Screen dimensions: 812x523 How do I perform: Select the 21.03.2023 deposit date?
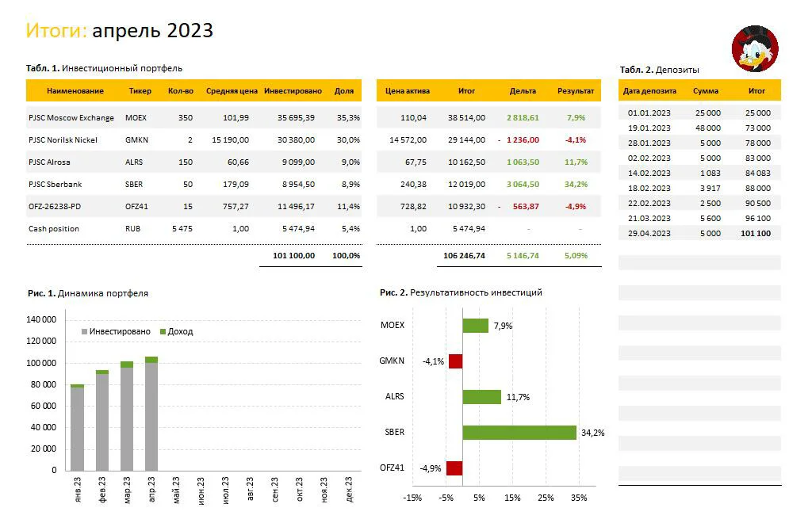649,218
